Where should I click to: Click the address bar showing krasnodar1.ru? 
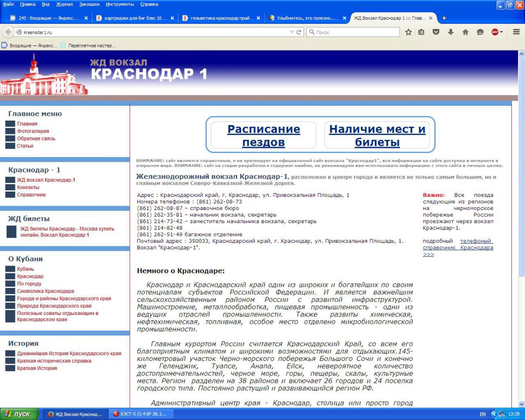(153, 32)
